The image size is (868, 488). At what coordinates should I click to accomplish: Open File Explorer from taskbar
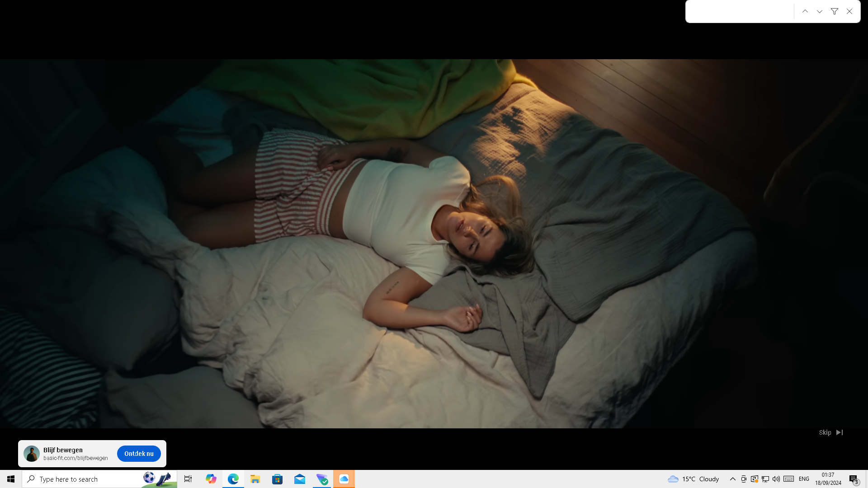coord(255,479)
